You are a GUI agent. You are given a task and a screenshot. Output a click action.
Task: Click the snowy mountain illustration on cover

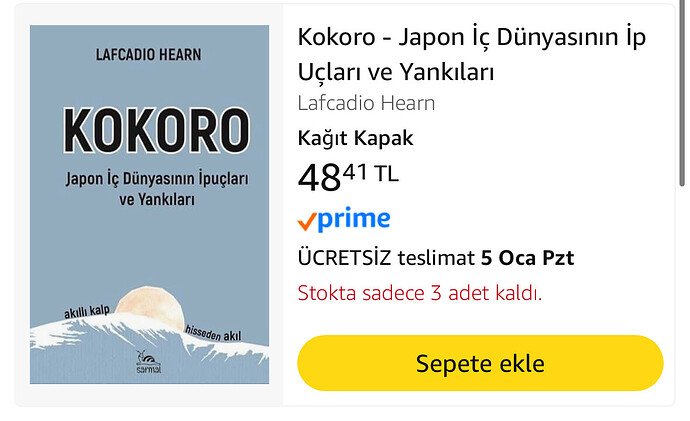149,348
